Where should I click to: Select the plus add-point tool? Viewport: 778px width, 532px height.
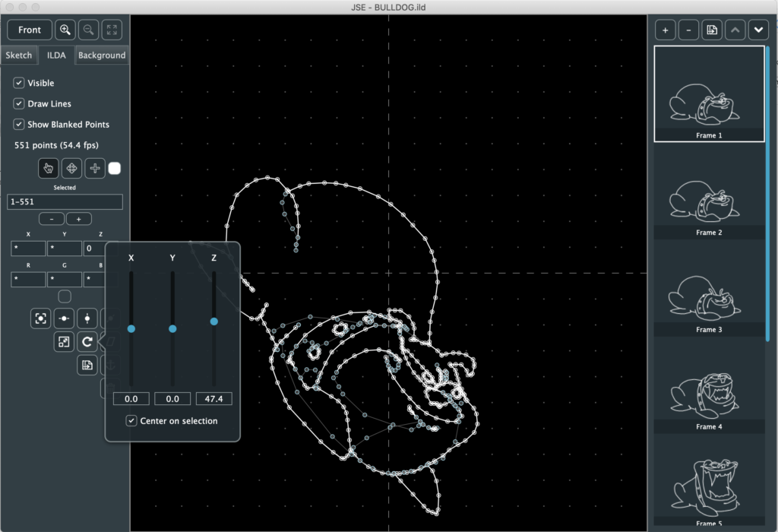coord(95,168)
